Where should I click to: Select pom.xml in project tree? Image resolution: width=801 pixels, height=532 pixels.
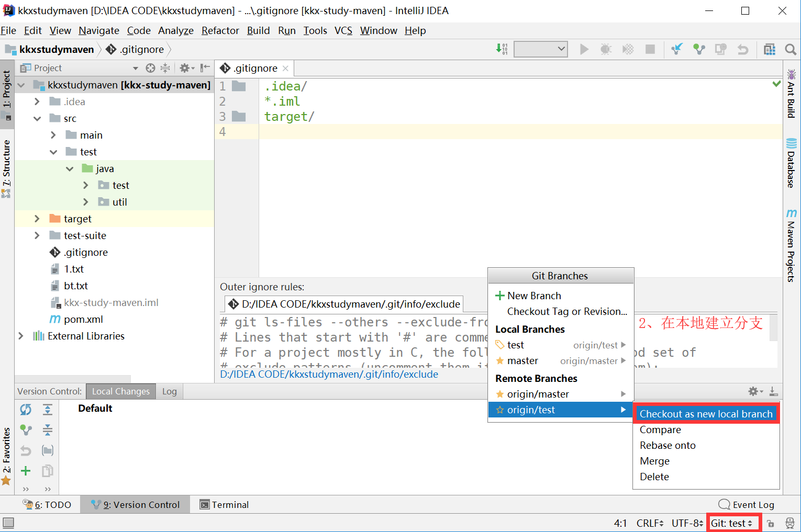click(83, 319)
